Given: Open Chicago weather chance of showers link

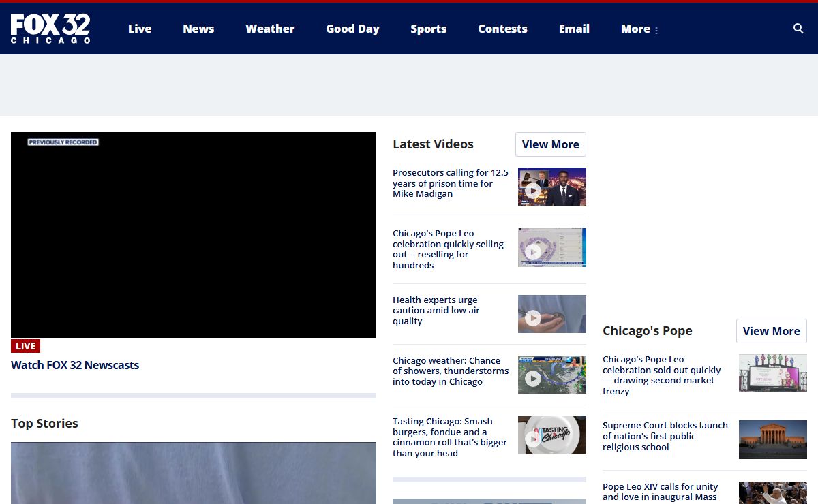Looking at the screenshot, I should pyautogui.click(x=451, y=371).
